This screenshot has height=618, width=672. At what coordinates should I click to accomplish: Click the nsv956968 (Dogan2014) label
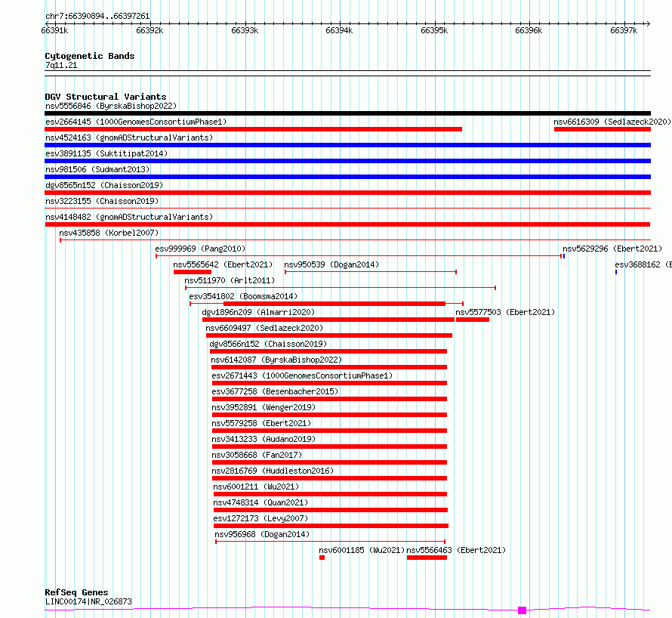pos(262,534)
